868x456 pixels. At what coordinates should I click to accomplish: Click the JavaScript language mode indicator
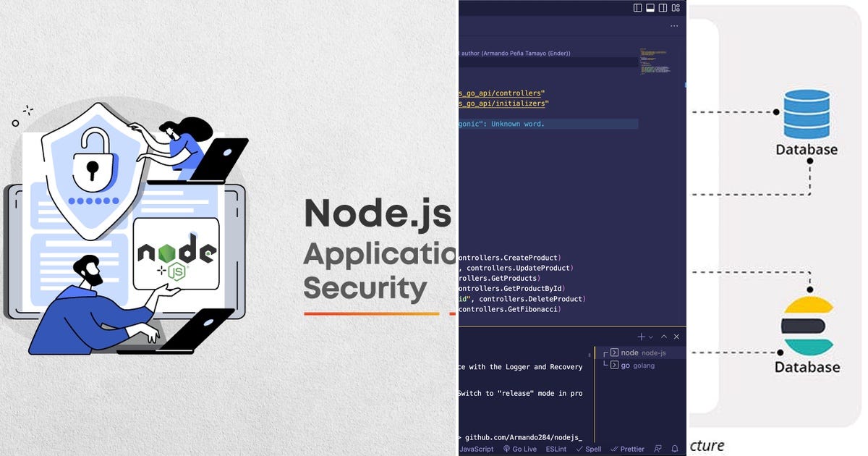point(477,449)
